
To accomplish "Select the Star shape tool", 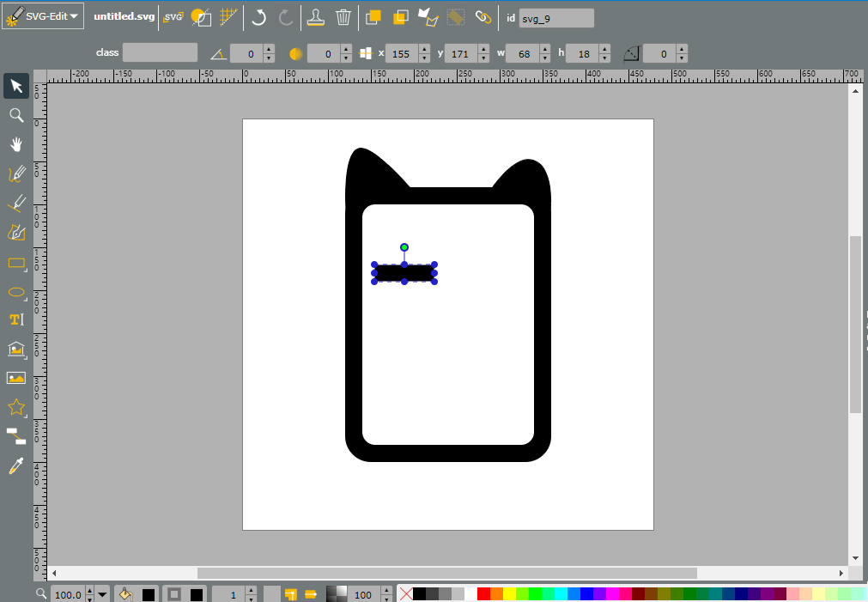I will 16,407.
